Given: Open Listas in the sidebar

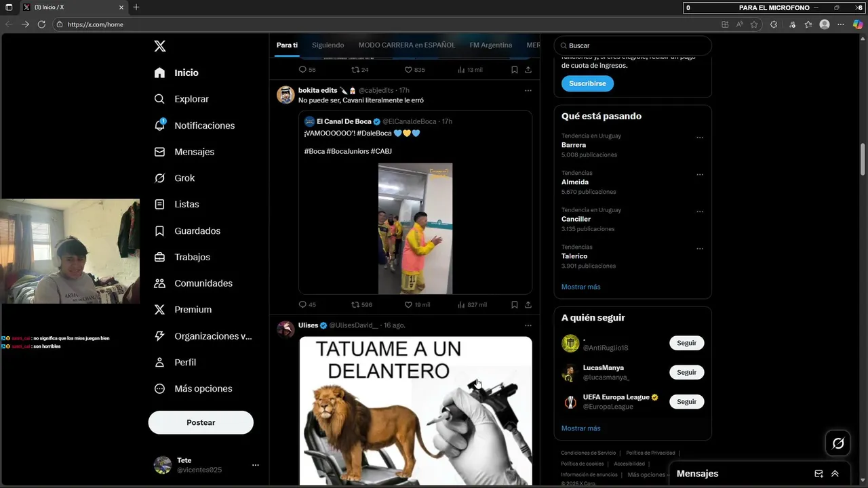Looking at the screenshot, I should click(176, 204).
